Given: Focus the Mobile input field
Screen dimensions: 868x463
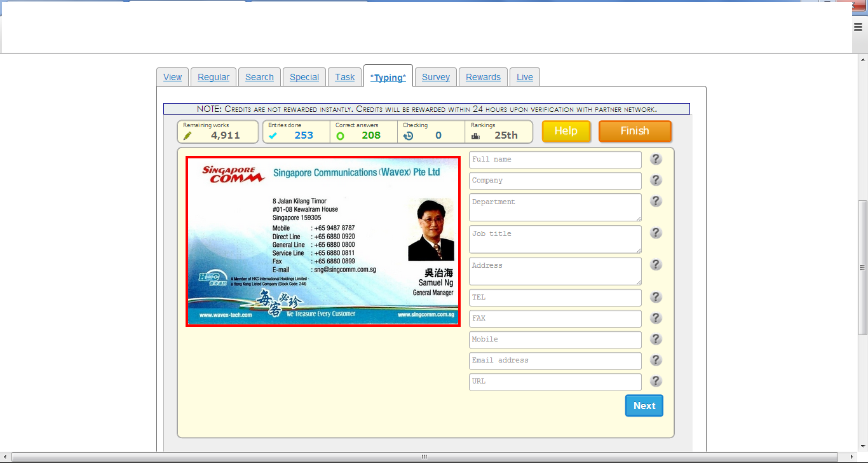Looking at the screenshot, I should 555,340.
